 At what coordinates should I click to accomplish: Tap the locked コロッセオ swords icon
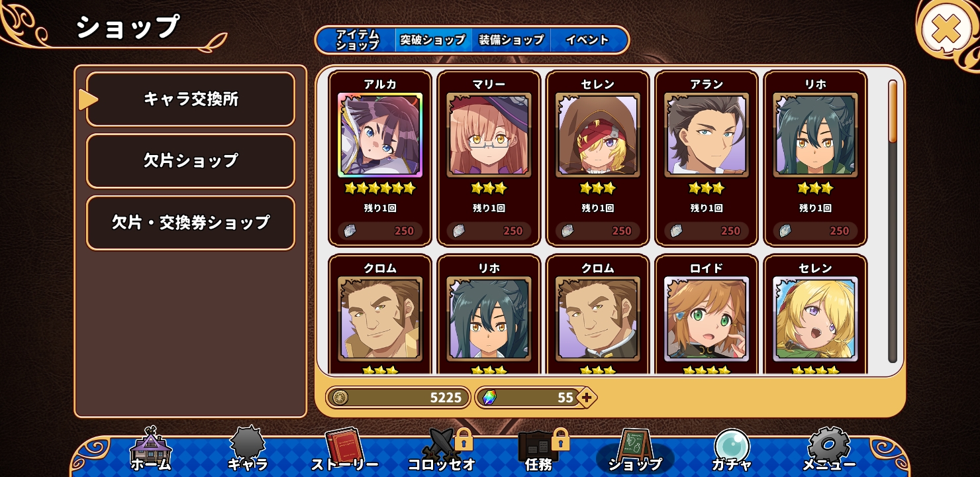click(442, 450)
